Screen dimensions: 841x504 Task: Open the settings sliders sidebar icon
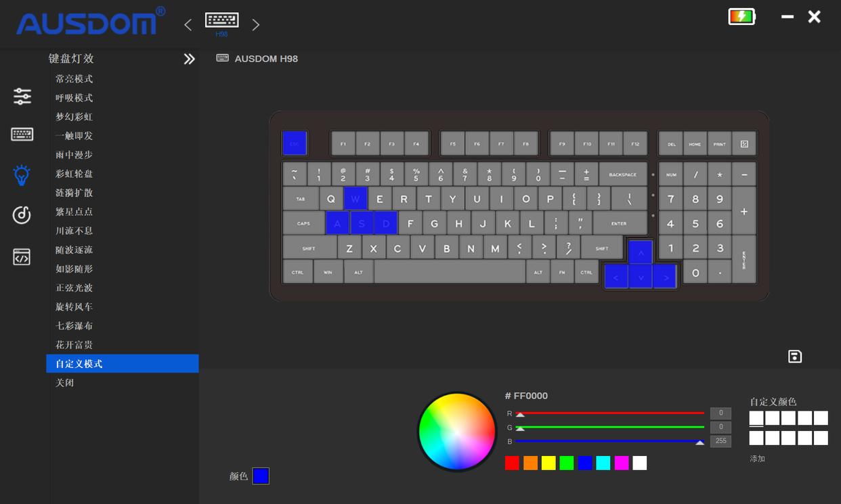point(22,96)
